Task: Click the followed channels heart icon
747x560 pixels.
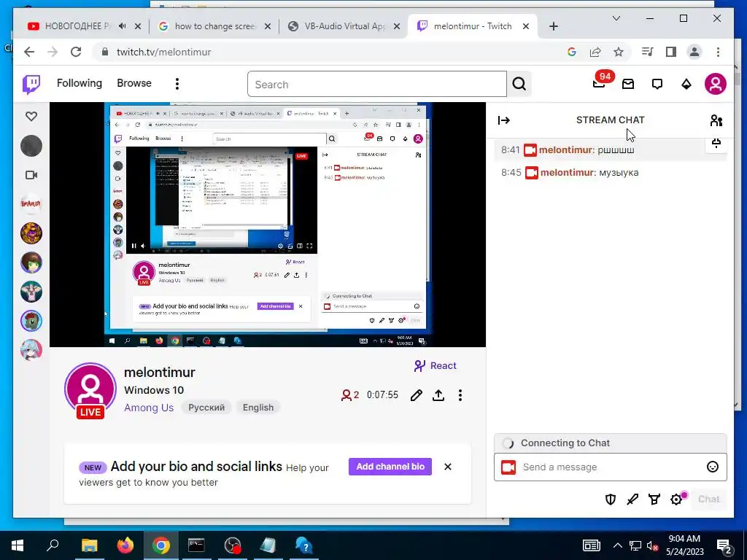Action: coord(31,116)
